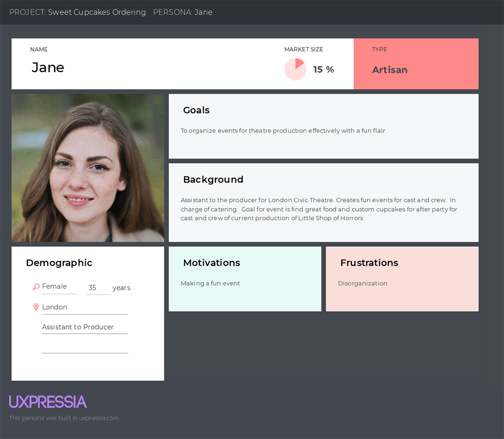Image resolution: width=504 pixels, height=439 pixels.
Task: Select the Artisan type panel
Action: [416, 64]
